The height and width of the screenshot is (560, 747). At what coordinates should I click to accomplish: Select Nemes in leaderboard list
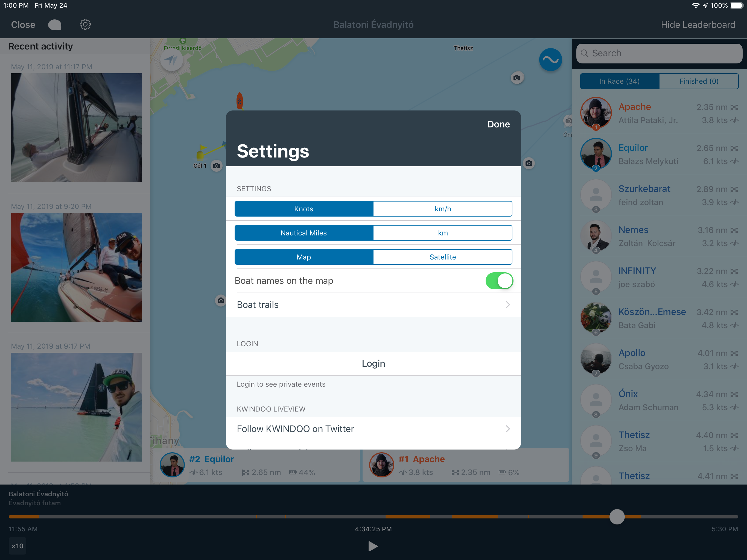(659, 237)
